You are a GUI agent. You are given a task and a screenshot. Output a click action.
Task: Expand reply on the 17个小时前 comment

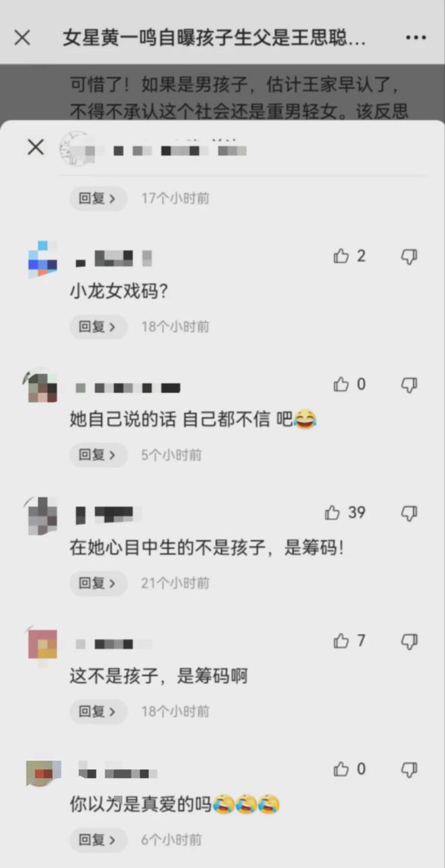pyautogui.click(x=98, y=198)
